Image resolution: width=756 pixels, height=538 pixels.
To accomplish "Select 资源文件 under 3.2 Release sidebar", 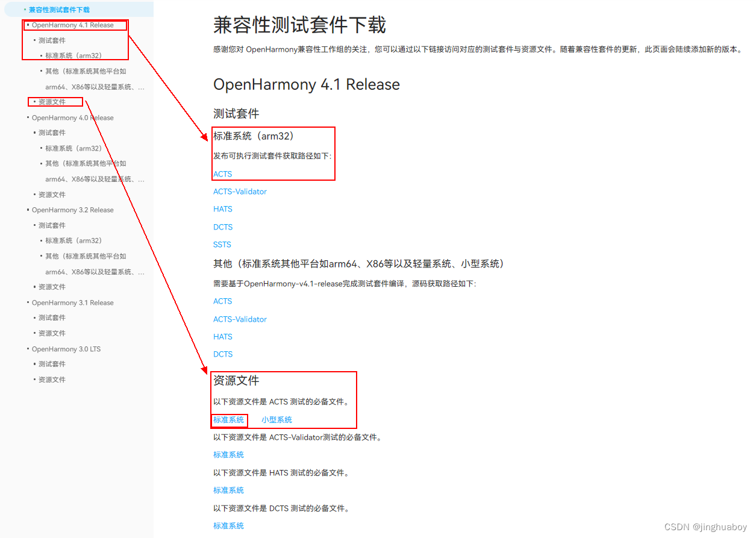I will tap(52, 287).
